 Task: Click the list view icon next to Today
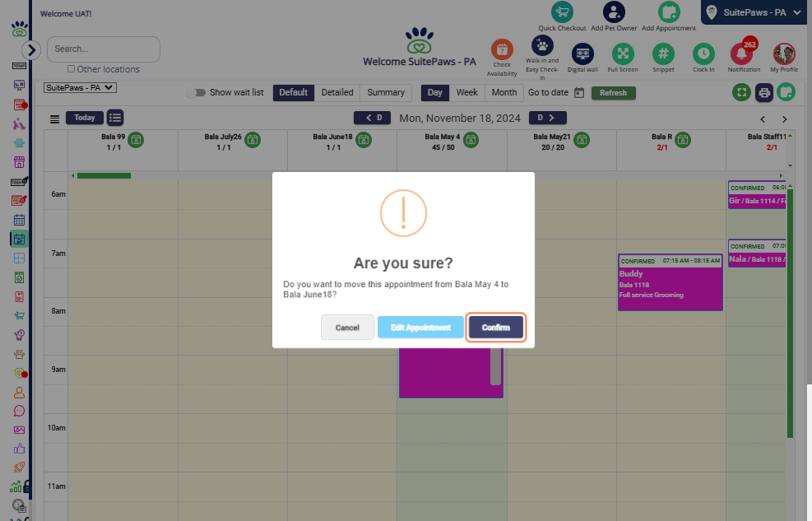pyautogui.click(x=115, y=118)
